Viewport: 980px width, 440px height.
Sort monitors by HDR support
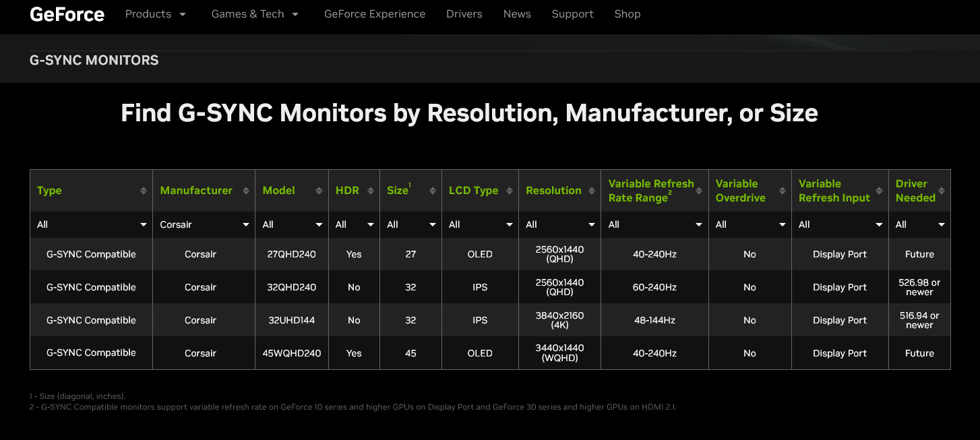[369, 191]
